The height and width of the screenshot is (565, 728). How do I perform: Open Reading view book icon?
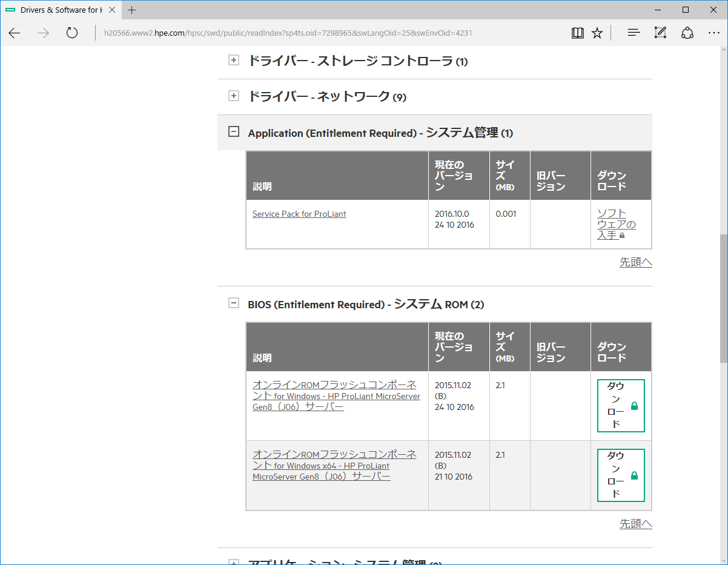(578, 33)
